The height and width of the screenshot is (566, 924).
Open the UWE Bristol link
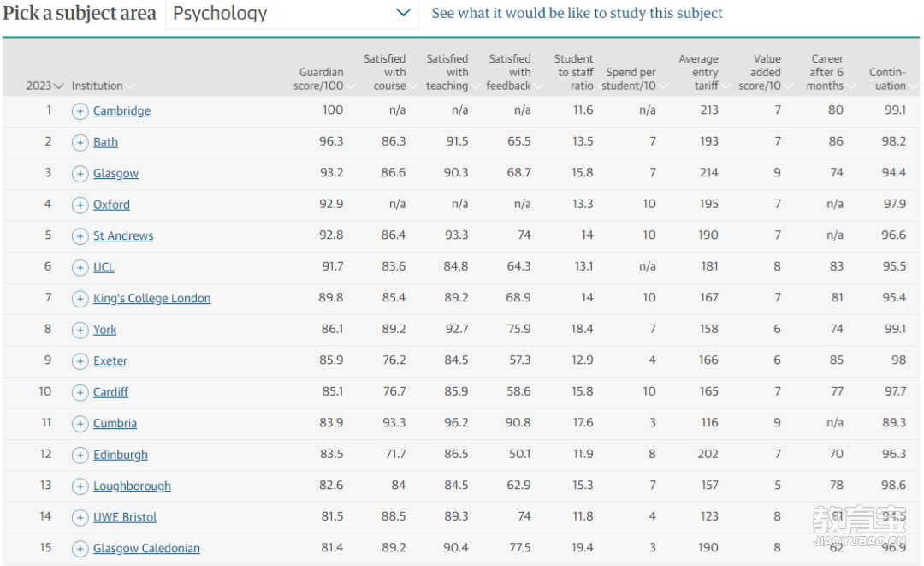click(x=125, y=517)
